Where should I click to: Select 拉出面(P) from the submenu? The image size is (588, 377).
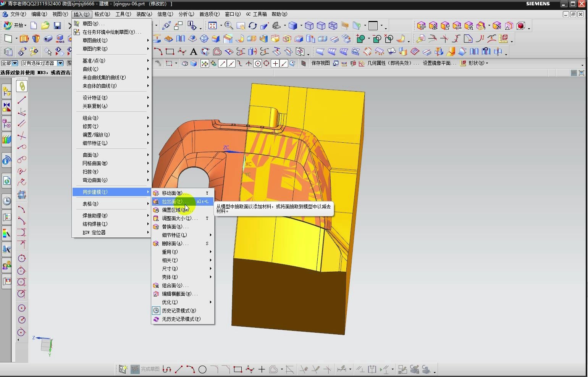pyautogui.click(x=172, y=201)
